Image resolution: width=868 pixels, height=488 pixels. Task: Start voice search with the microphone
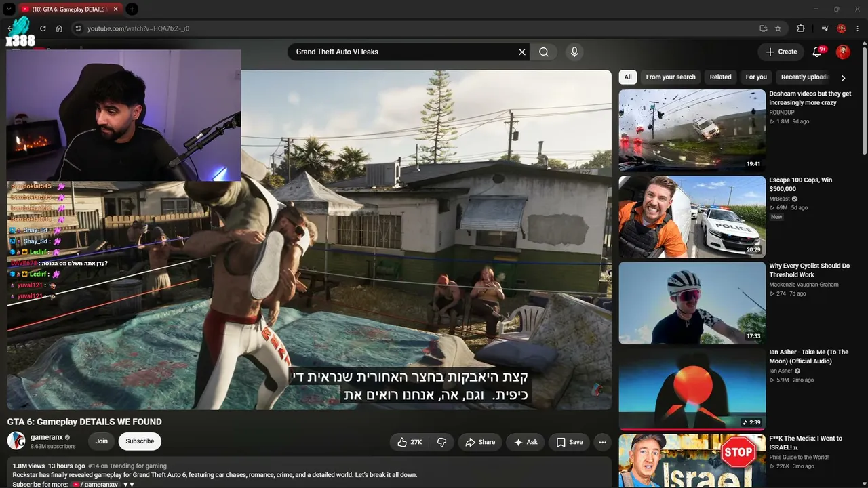[x=574, y=52]
